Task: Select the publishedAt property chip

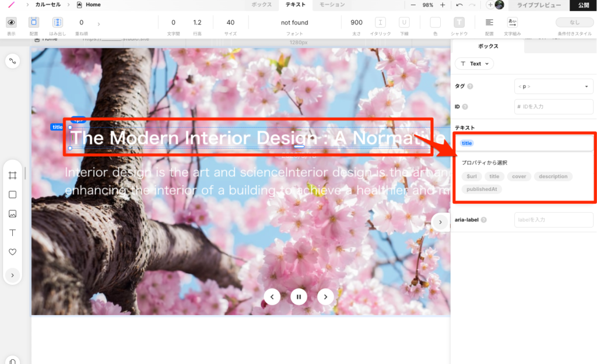Action: (x=482, y=189)
